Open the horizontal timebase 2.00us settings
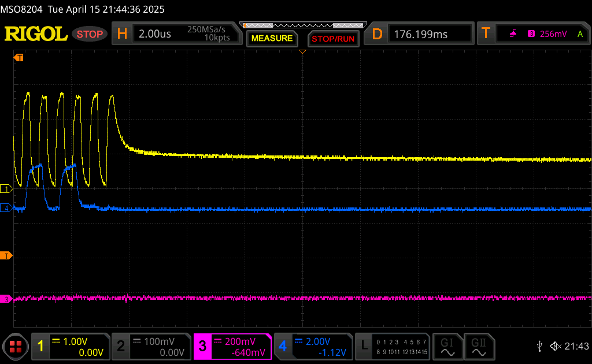592x364 pixels. click(x=176, y=34)
